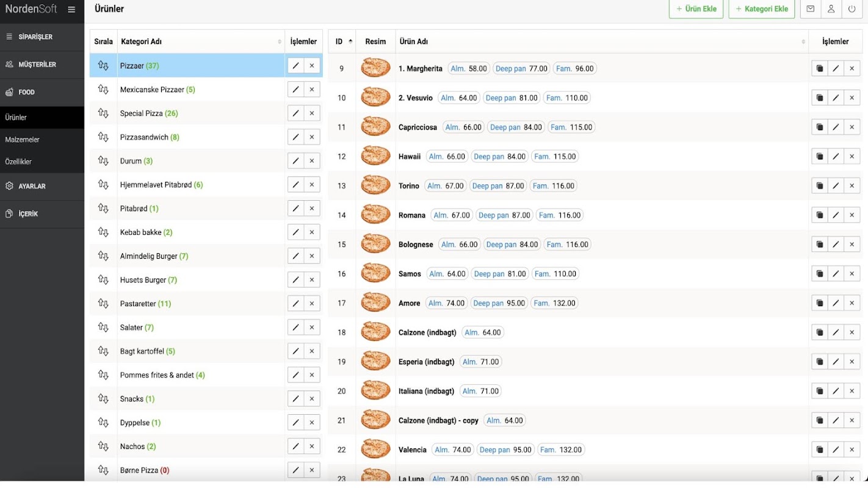Edit the 2. Vesuvio product
The image size is (868, 488).
(x=836, y=98)
